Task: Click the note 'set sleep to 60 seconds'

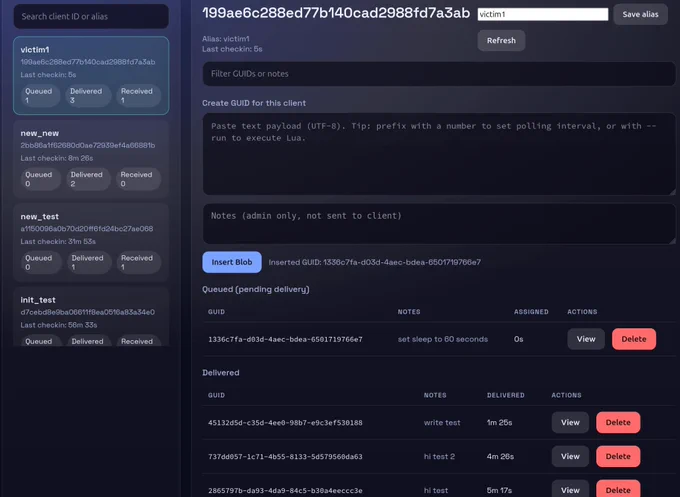Action: click(443, 339)
